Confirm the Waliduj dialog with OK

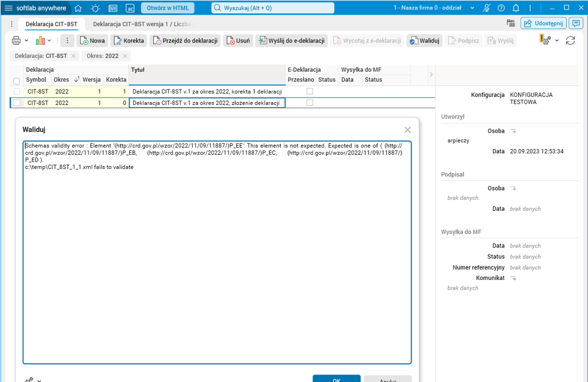(336, 379)
